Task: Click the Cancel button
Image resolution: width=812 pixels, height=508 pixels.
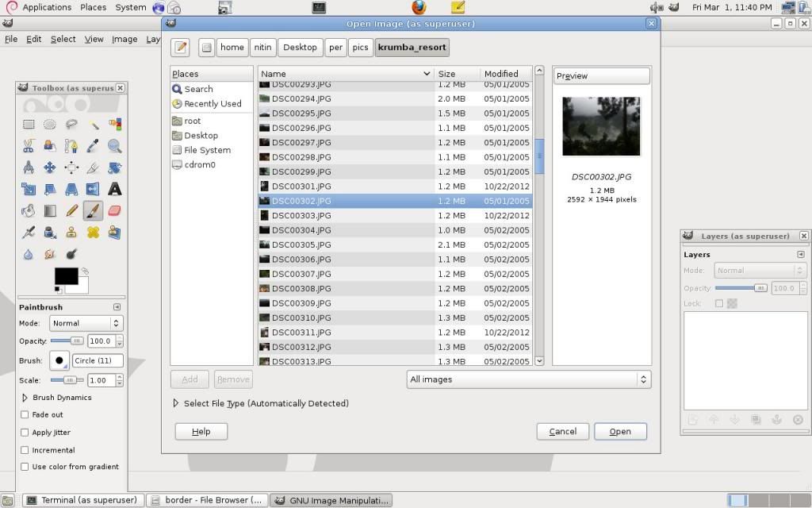Action: 562,431
